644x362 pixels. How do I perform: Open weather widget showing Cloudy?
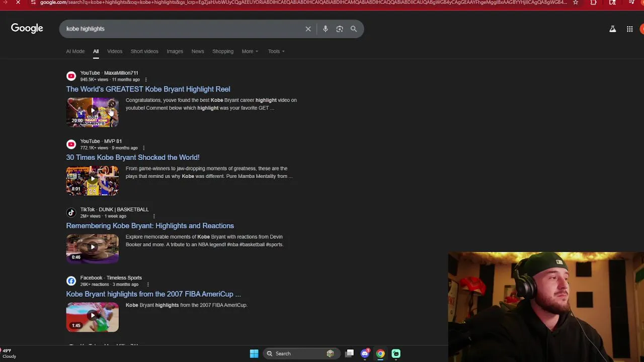(x=9, y=353)
